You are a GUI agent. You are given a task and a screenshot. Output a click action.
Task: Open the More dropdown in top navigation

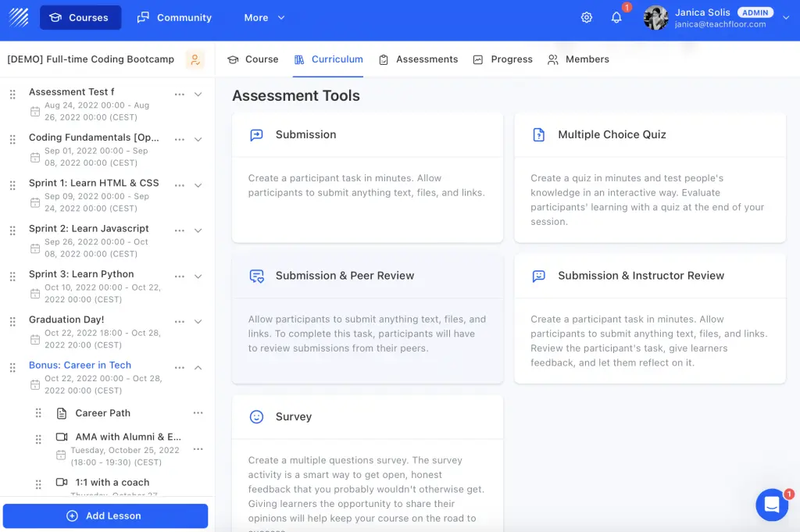coord(264,16)
